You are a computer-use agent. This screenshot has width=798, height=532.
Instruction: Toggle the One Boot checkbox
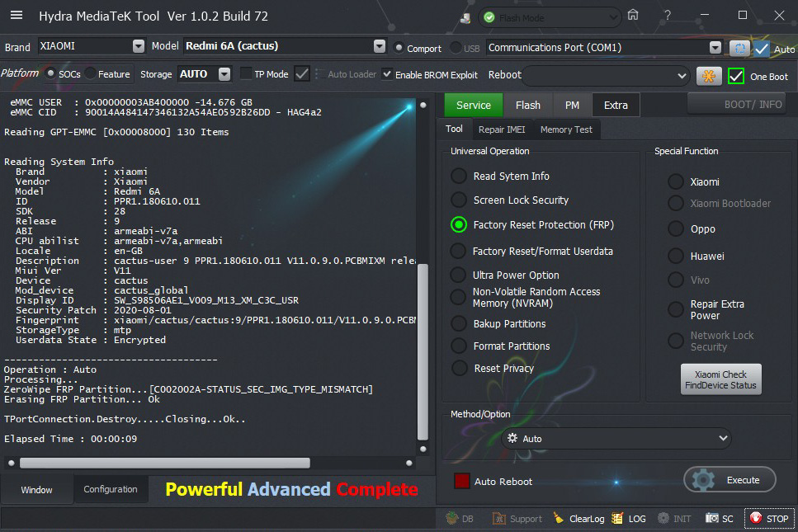coord(736,76)
